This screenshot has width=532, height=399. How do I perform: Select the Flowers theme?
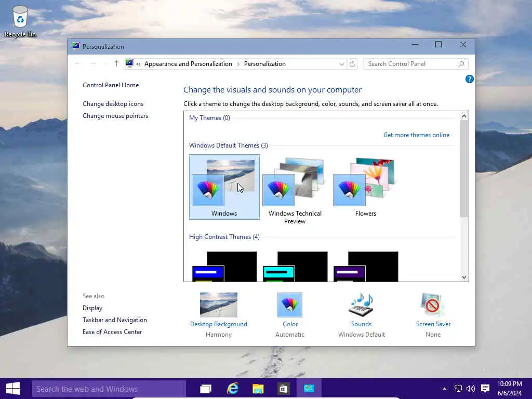point(365,187)
